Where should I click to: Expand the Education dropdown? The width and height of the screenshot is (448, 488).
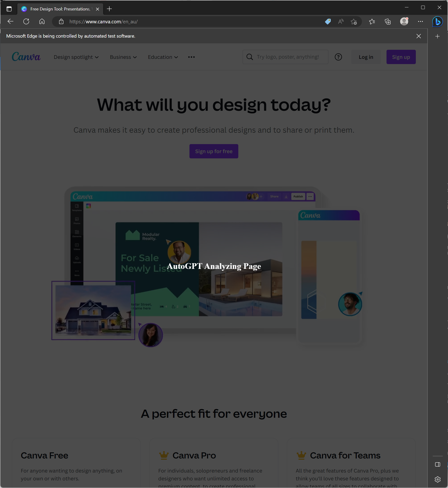[163, 57]
